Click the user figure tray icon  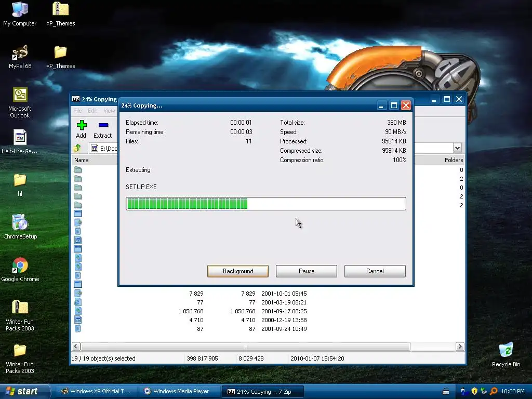point(464,391)
